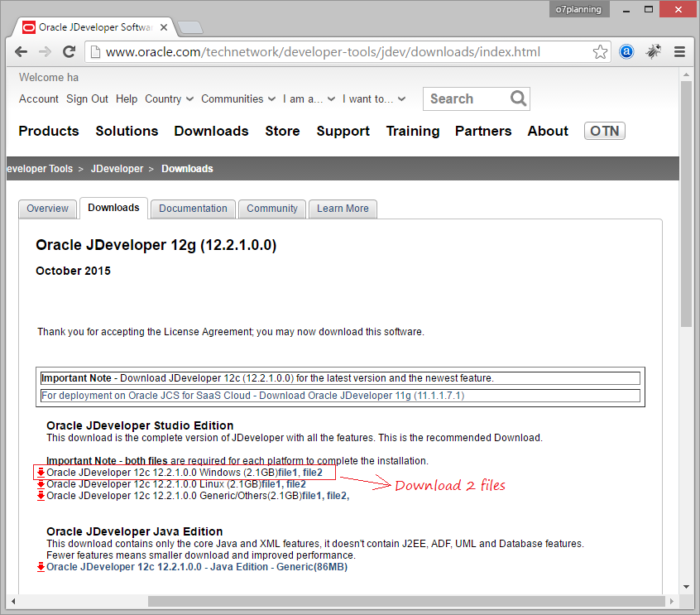Viewport: 700px width, 615px height.
Task: Click the horizontal scrollbar left arrow
Action: point(13,601)
